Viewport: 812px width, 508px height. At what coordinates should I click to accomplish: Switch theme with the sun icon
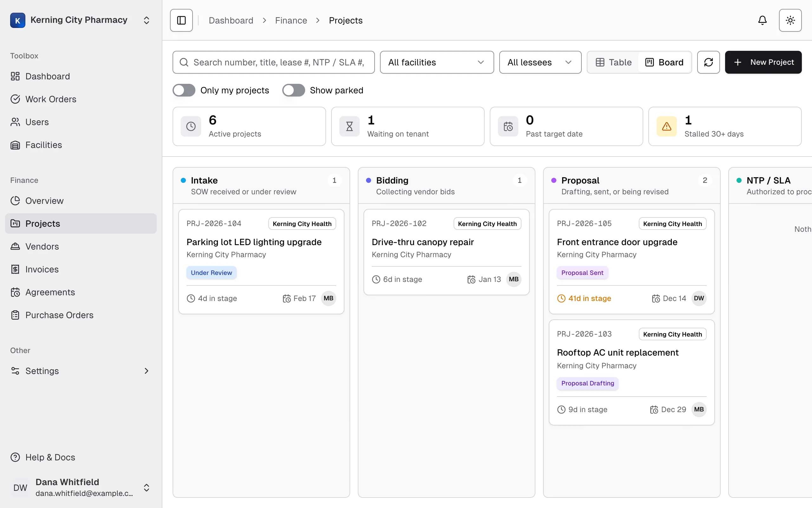click(790, 20)
